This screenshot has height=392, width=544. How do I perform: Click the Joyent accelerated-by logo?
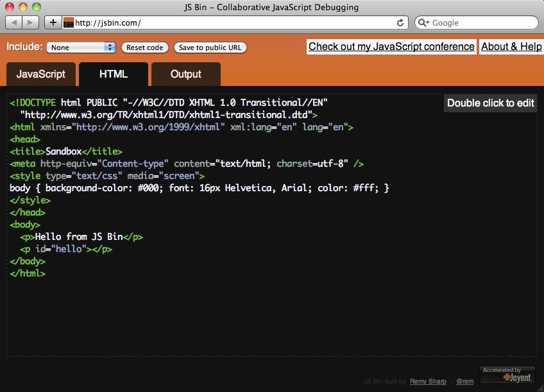pyautogui.click(x=507, y=375)
